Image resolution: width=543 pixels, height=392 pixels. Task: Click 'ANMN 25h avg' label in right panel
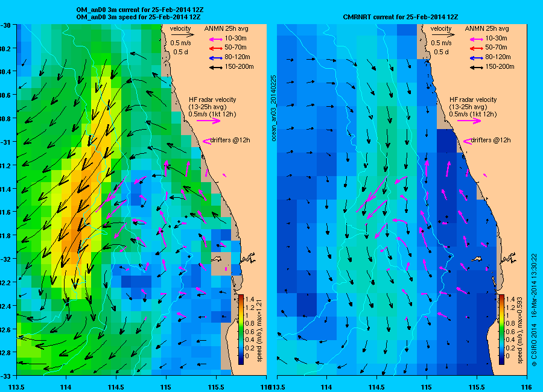point(487,28)
